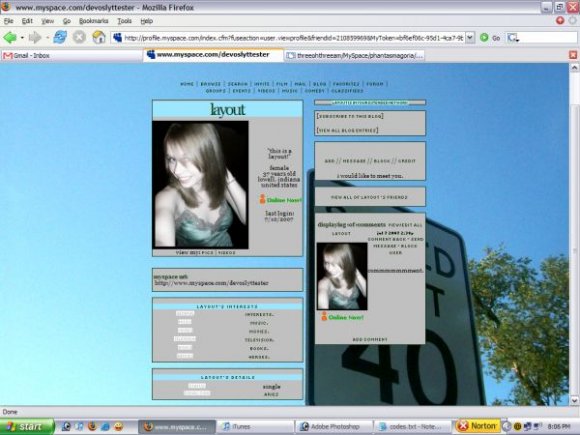Click the search engine icon in search box

pos(513,37)
